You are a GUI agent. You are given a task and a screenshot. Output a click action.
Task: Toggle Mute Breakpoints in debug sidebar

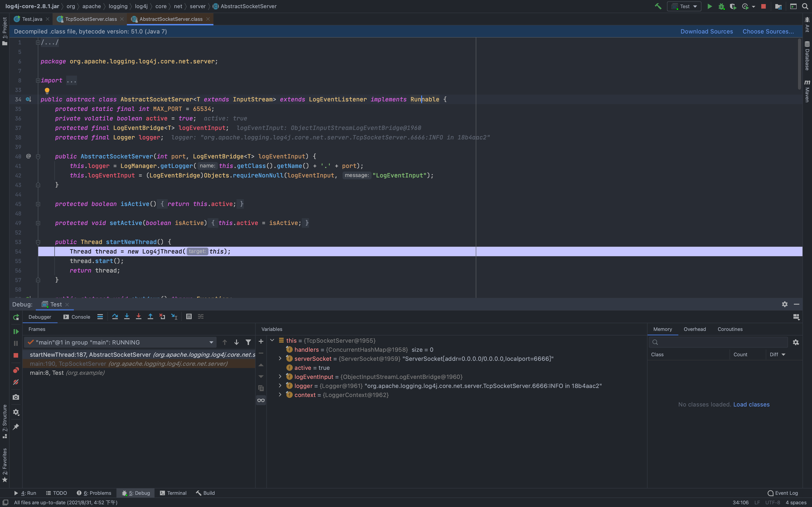pyautogui.click(x=16, y=382)
